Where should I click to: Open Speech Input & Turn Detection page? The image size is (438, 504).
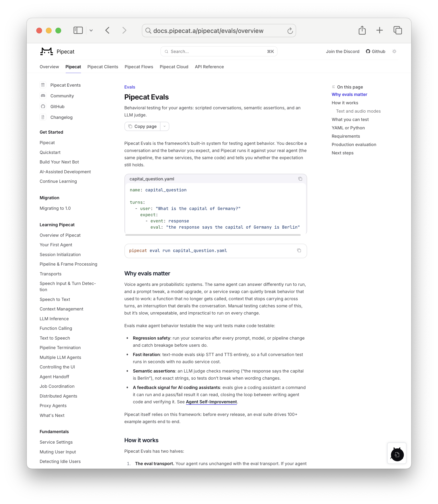[67, 286]
